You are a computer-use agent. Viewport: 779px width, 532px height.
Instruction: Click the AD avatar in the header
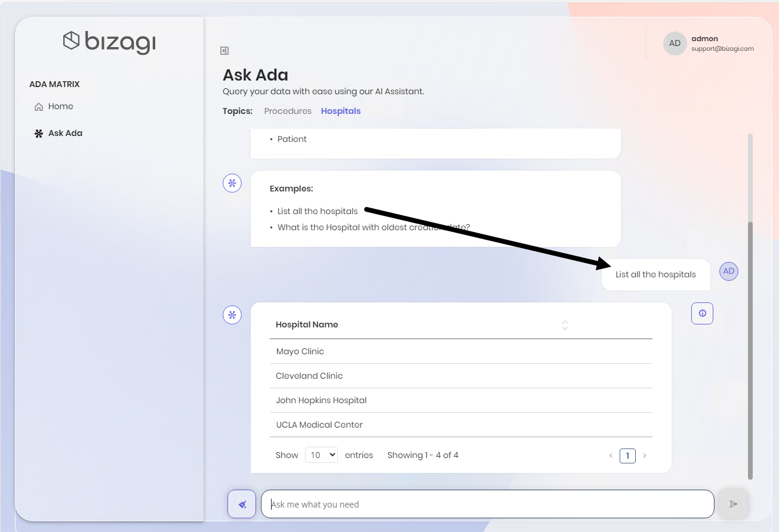coord(675,44)
